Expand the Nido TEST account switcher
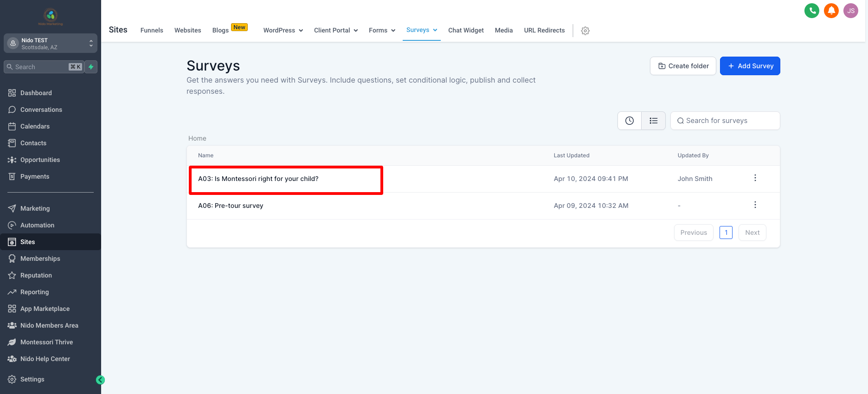The height and width of the screenshot is (394, 868). coord(51,43)
